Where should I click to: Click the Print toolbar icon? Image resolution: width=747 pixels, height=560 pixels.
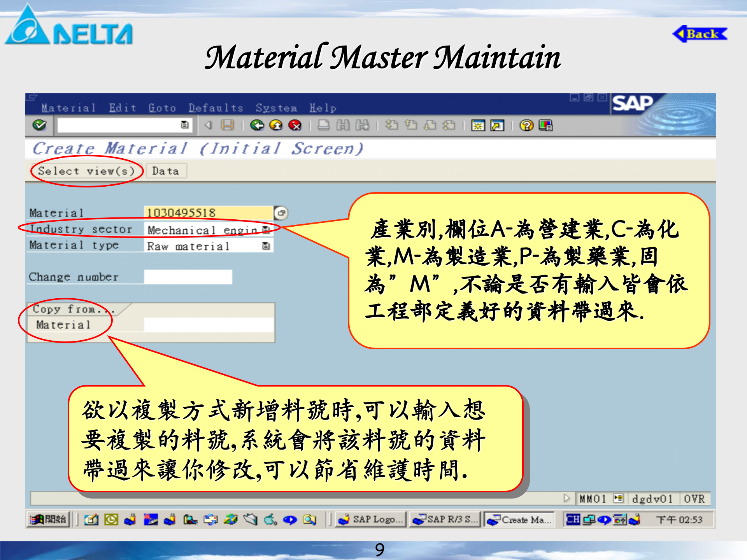(x=323, y=125)
